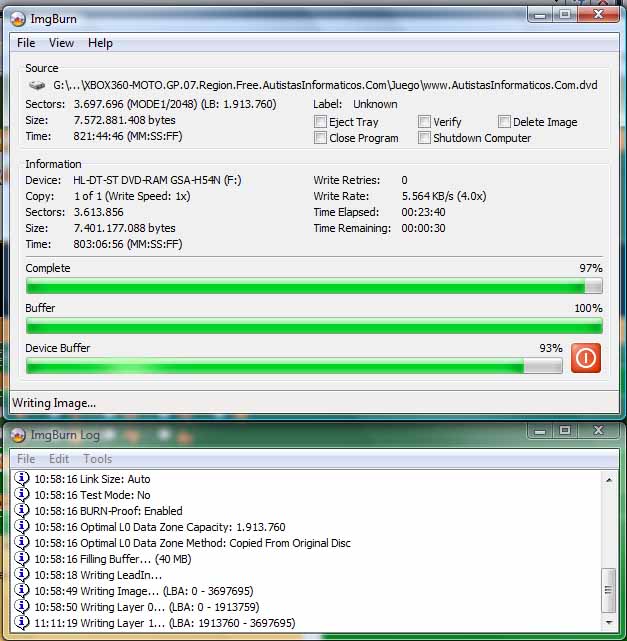
Task: Click the Device Buffer progress bar
Action: (x=294, y=366)
